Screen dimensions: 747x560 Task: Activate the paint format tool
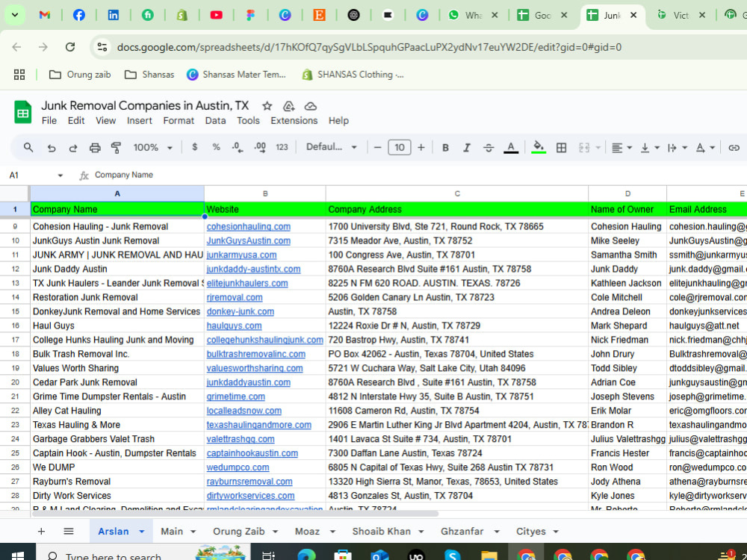(x=116, y=148)
